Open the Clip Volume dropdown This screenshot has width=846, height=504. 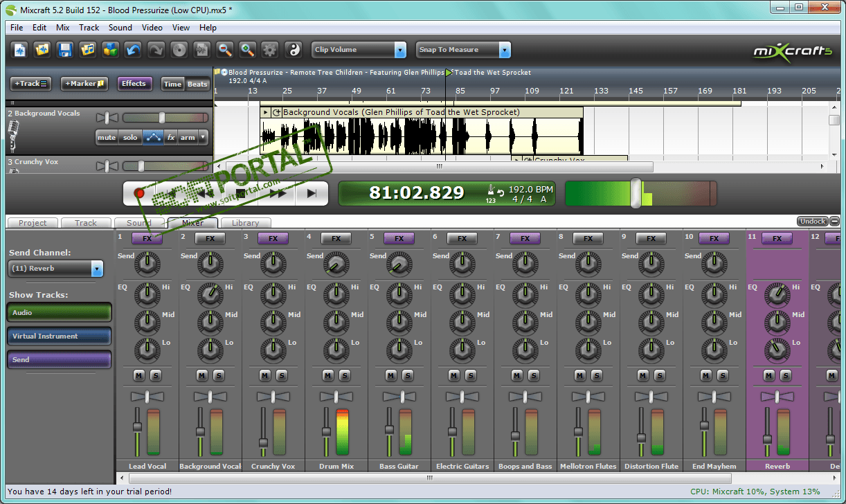coord(400,50)
